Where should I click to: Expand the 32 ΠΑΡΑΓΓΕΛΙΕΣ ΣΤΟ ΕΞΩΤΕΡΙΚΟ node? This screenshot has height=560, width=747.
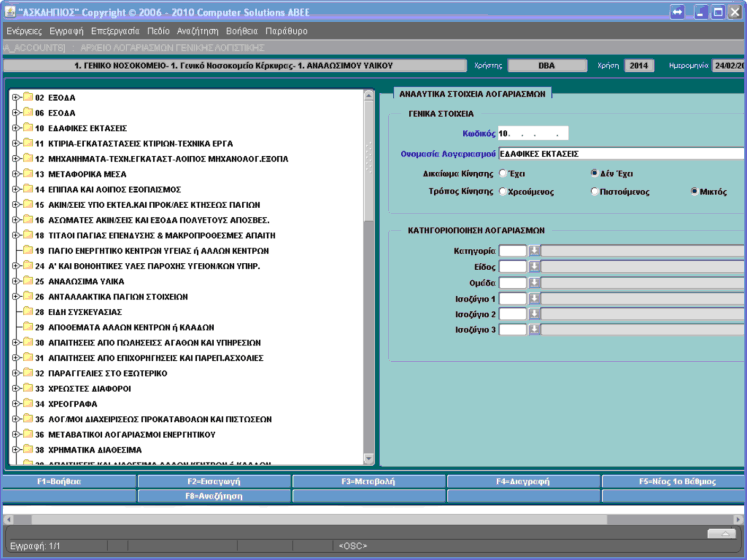[16, 373]
